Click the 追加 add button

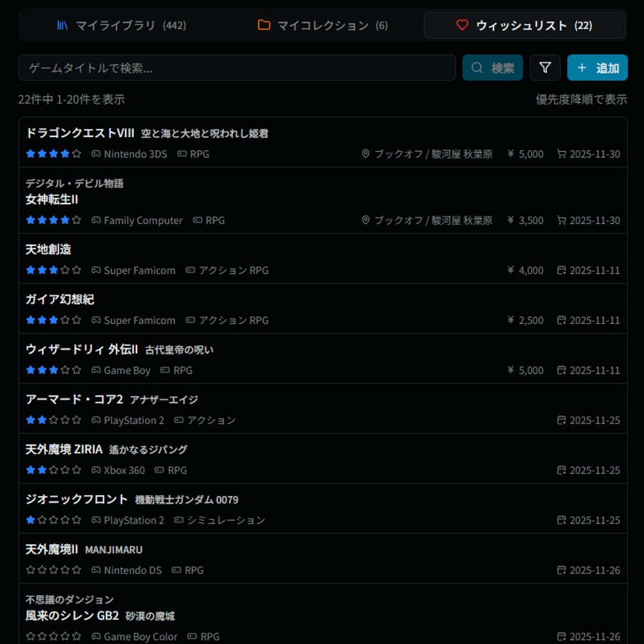[597, 68]
